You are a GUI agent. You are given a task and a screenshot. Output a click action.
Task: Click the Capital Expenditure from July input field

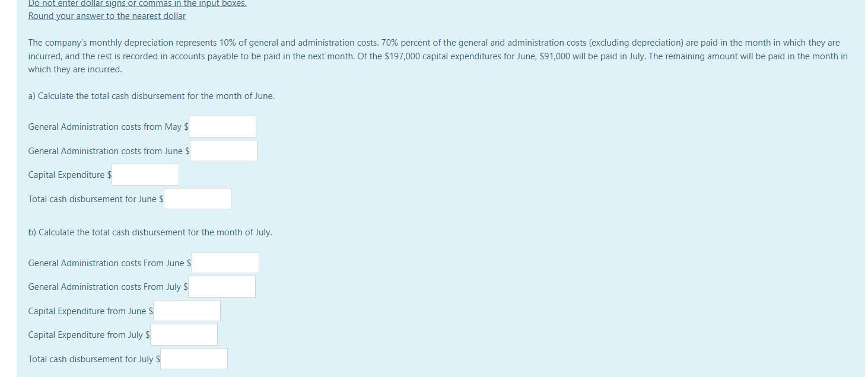[183, 334]
